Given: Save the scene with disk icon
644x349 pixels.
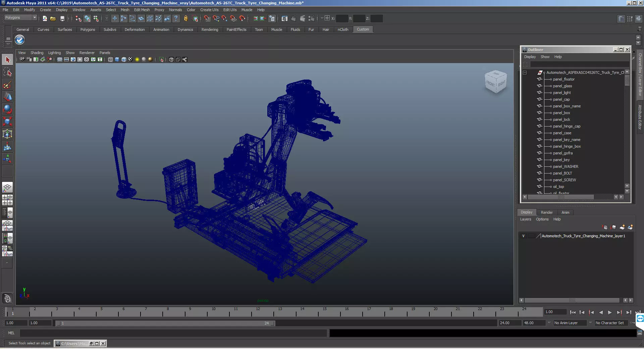Looking at the screenshot, I should click(x=62, y=19).
